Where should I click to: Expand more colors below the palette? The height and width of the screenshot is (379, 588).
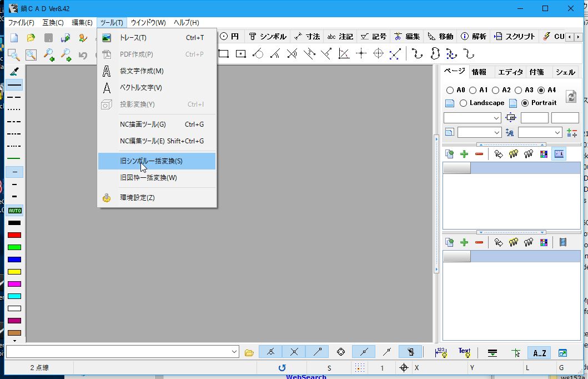(14, 341)
